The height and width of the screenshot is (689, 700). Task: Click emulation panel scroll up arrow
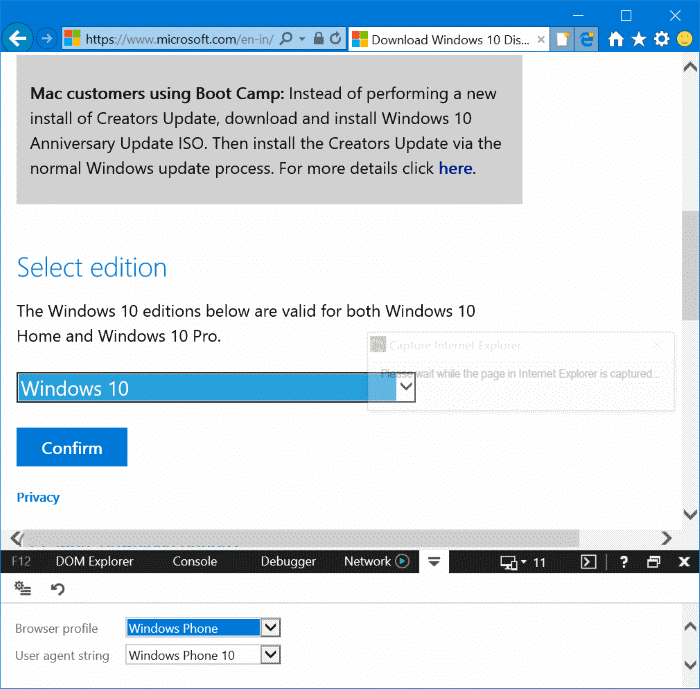pyautogui.click(x=690, y=626)
